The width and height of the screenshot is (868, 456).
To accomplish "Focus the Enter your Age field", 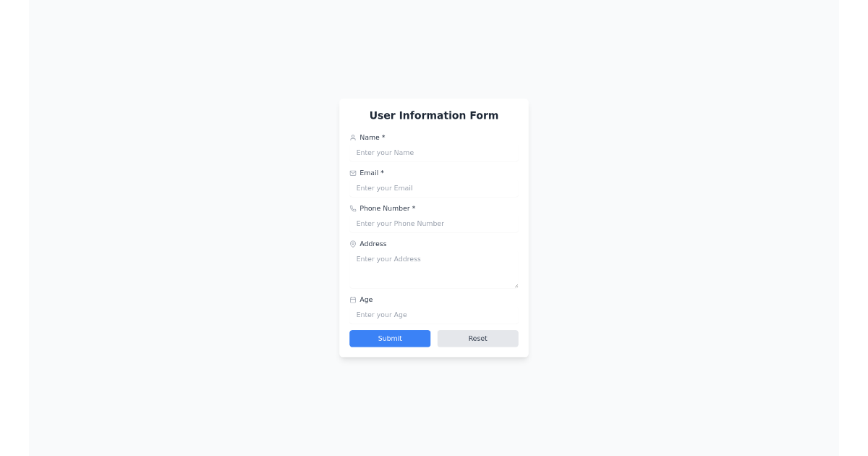I will (x=434, y=315).
